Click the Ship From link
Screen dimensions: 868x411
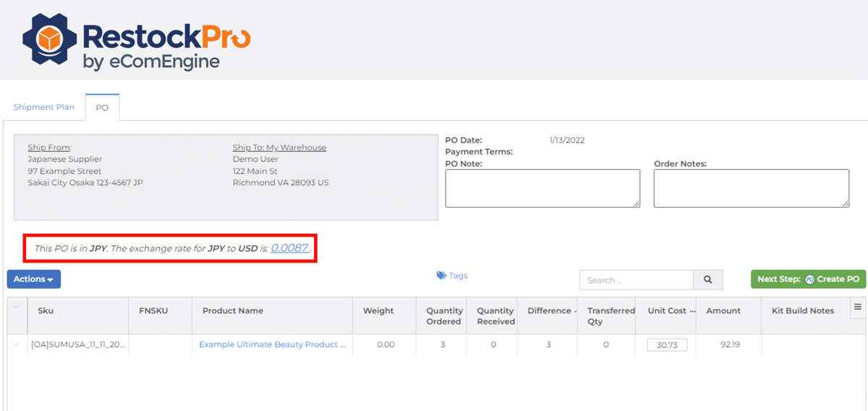tap(49, 148)
